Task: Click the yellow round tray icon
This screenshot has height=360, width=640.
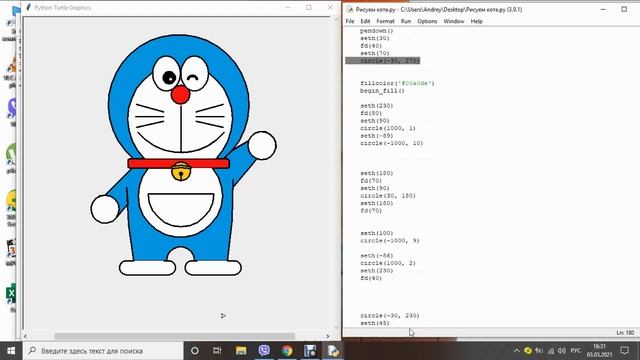Action: pos(528,351)
